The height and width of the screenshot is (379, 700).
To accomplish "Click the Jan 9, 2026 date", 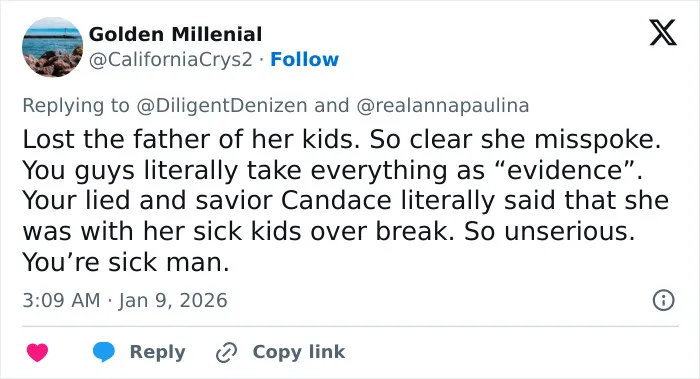I will click(x=173, y=300).
